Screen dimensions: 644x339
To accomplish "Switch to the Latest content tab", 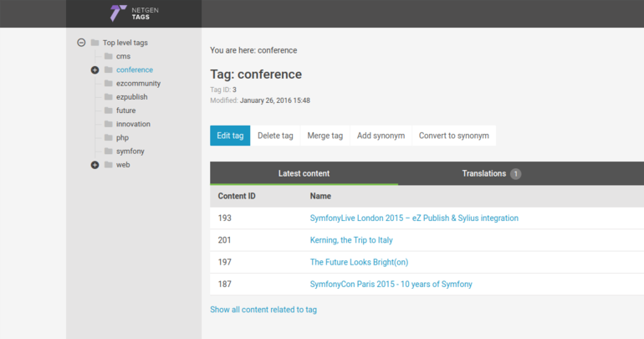I will [x=304, y=173].
